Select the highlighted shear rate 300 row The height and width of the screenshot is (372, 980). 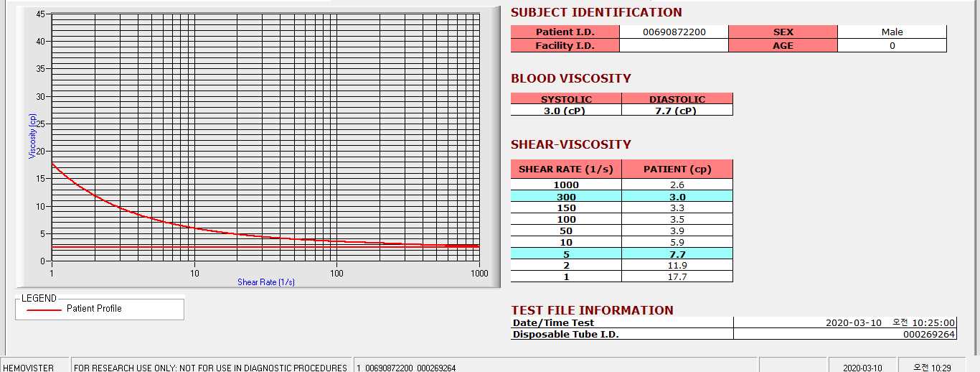pos(621,197)
